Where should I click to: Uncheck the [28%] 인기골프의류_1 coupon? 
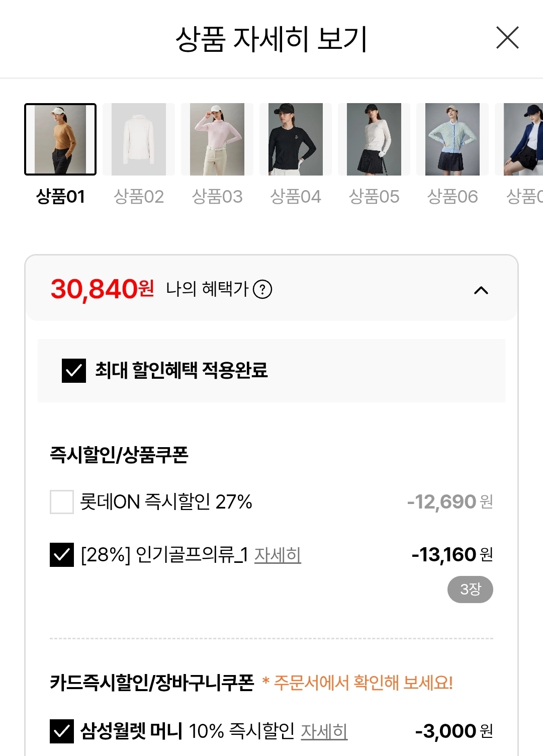coord(62,555)
